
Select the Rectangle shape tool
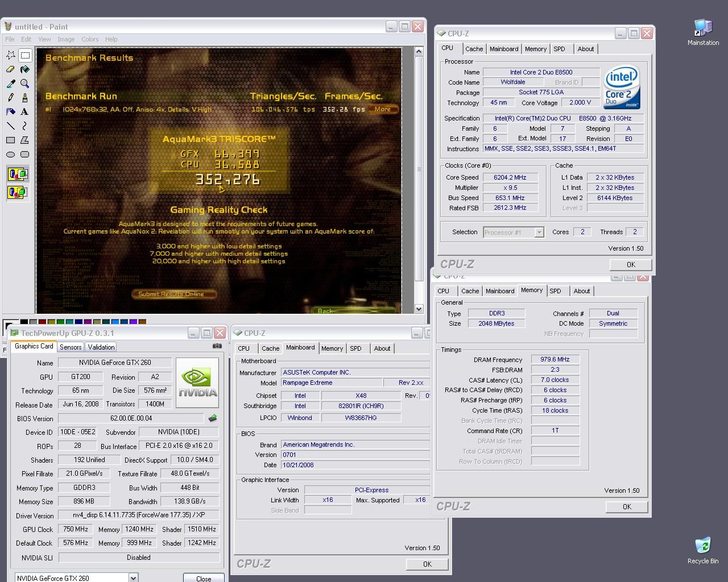11,140
